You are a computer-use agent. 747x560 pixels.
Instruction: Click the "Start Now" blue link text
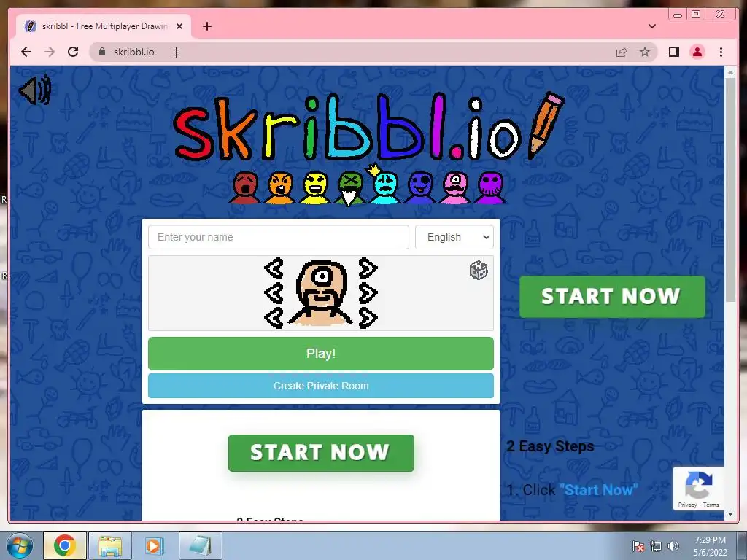pyautogui.click(x=598, y=489)
